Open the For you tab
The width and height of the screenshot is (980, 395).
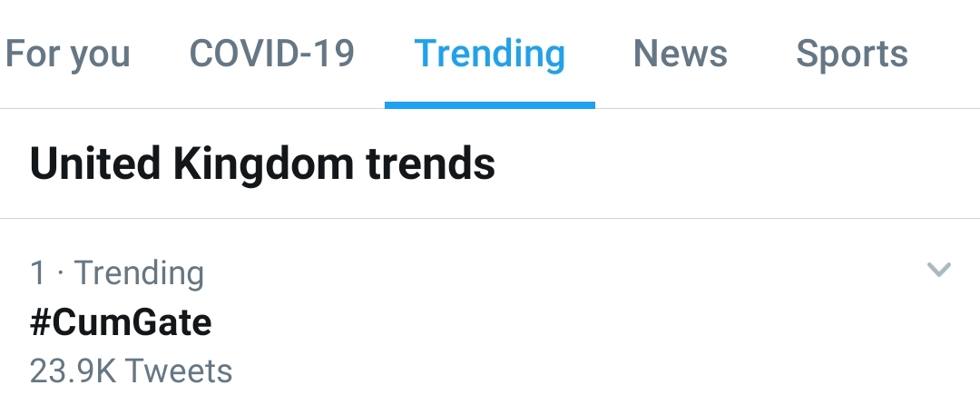tap(67, 54)
